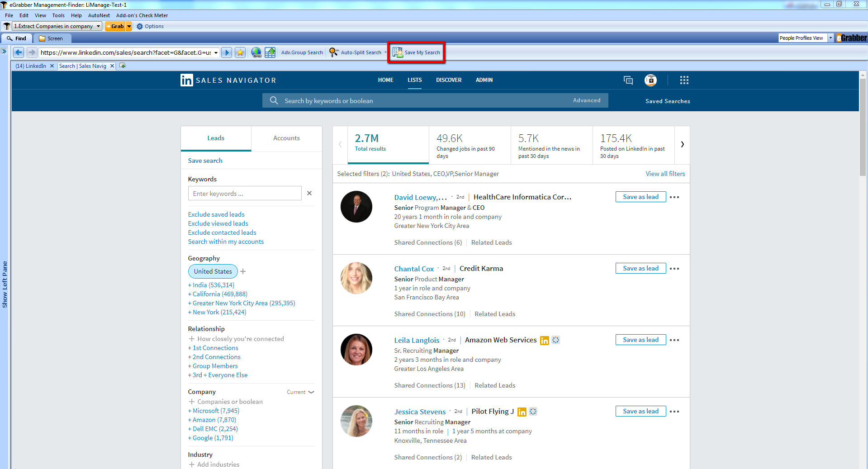Open Advanced search

click(587, 100)
